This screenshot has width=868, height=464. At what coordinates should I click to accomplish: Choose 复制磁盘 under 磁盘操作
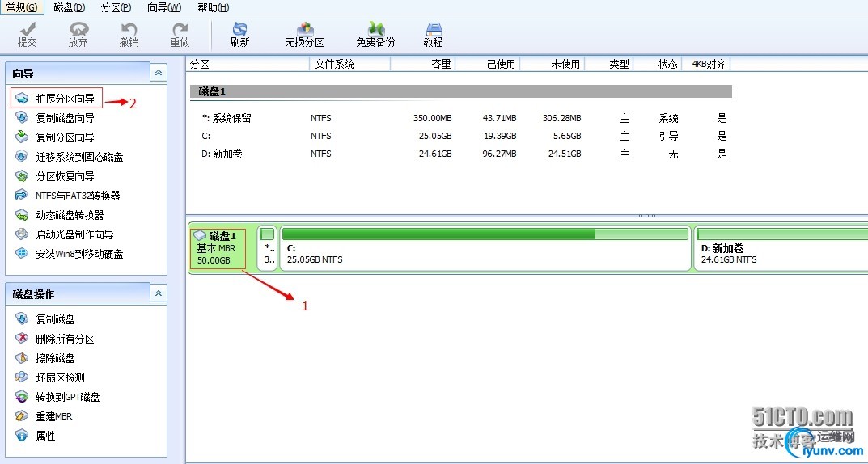45,319
